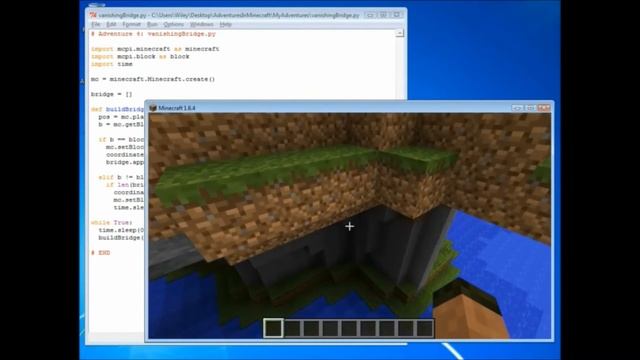The height and width of the screenshot is (360, 640).
Task: Click the '# Adventure 4: vanishingBridge.py' comment line
Action: pyautogui.click(x=153, y=34)
